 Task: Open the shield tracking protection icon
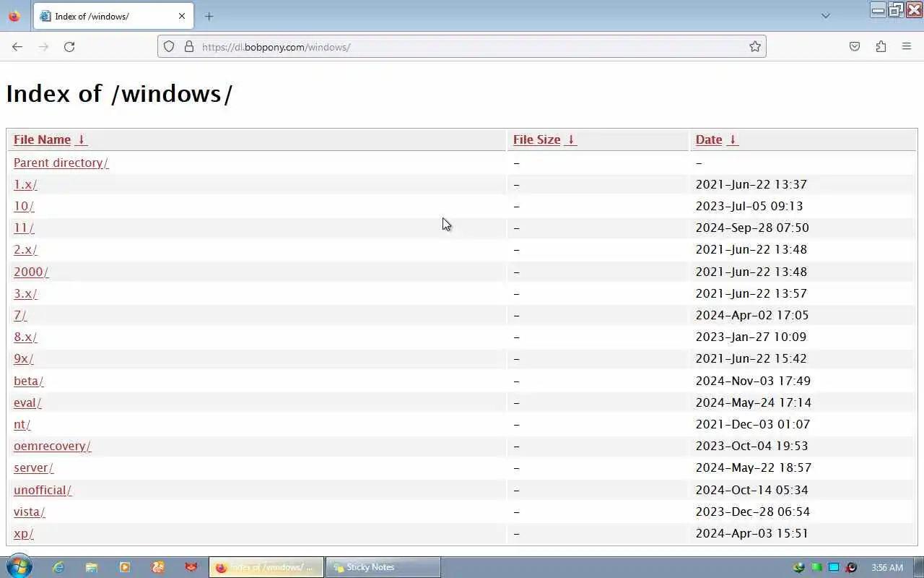(x=169, y=46)
